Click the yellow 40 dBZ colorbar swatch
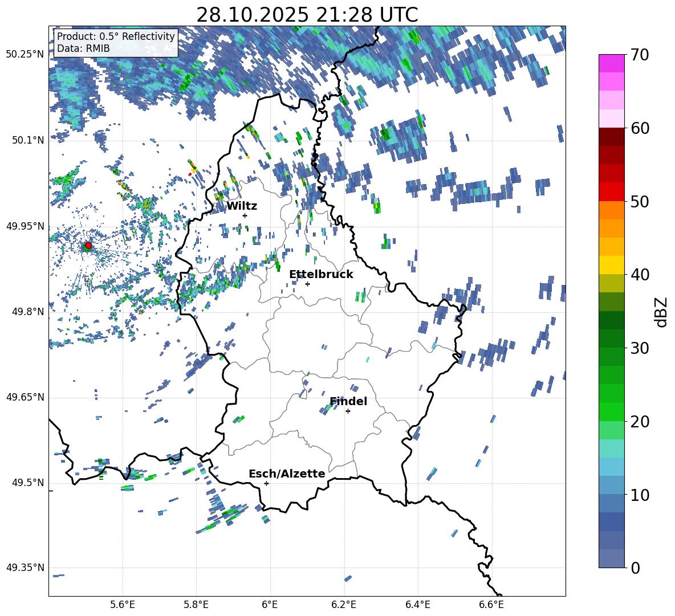Screen dimensions: 675x616 (x=611, y=266)
